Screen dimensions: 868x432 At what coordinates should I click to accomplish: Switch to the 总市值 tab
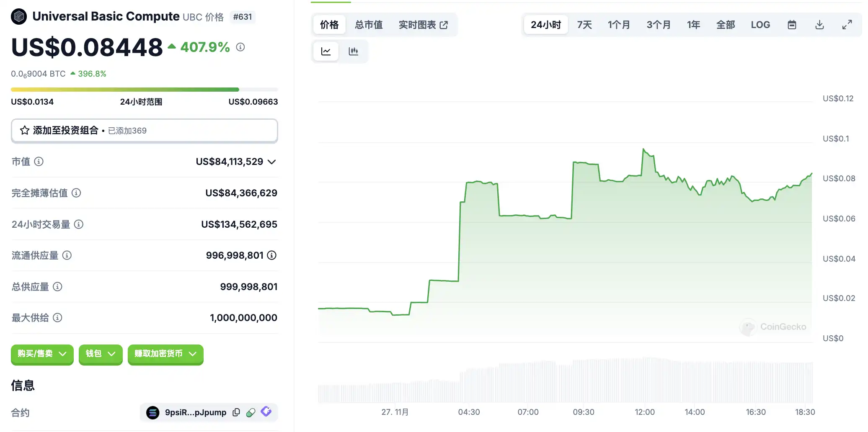pyautogui.click(x=369, y=25)
